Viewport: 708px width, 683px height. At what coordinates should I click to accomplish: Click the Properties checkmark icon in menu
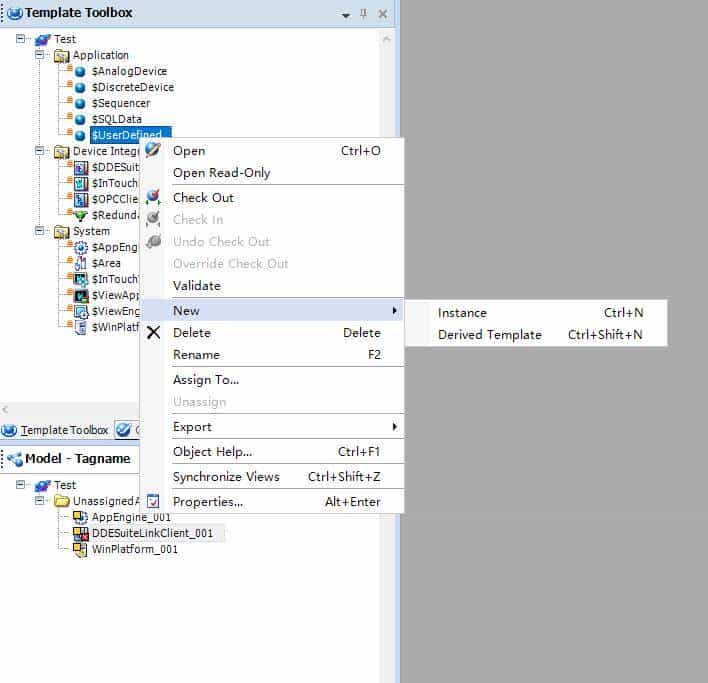coord(153,501)
